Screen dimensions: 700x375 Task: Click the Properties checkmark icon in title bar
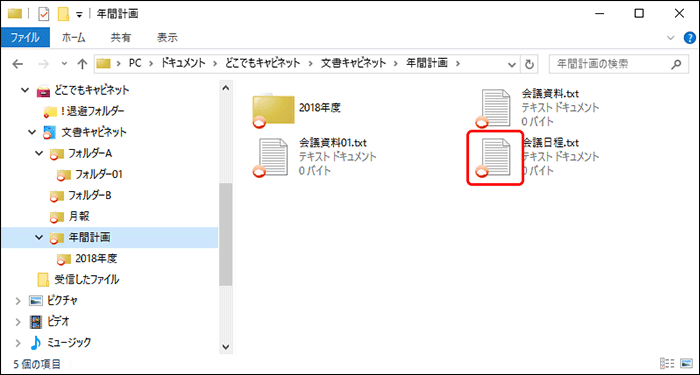tap(44, 14)
